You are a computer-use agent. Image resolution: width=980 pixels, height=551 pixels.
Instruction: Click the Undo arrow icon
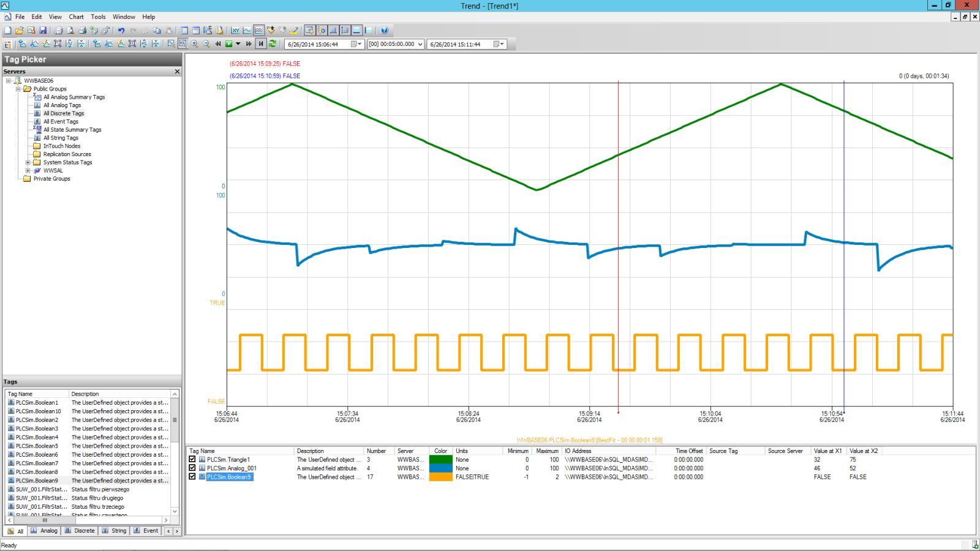tap(121, 30)
